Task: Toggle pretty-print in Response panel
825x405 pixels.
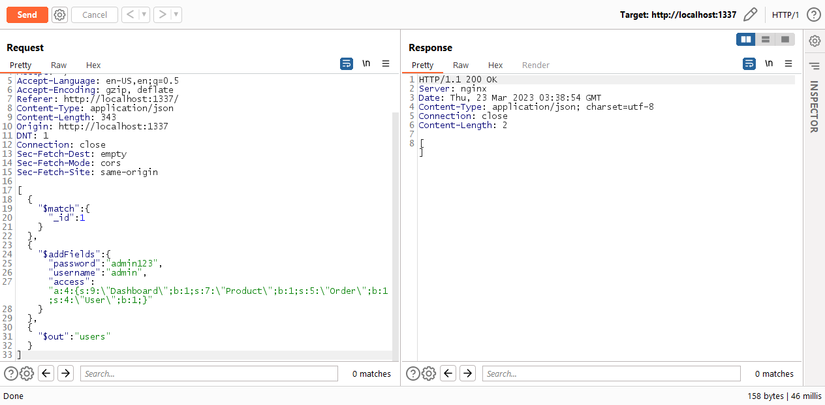Action: tap(749, 64)
